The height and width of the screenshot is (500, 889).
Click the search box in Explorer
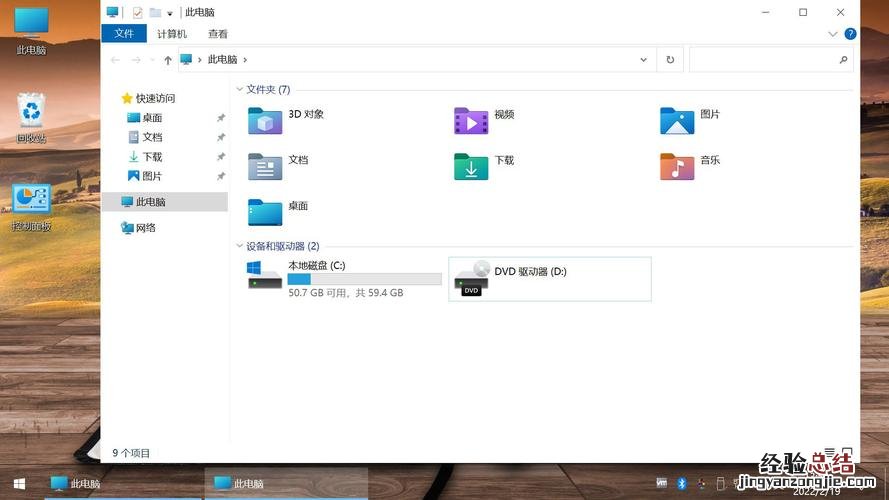[x=770, y=60]
